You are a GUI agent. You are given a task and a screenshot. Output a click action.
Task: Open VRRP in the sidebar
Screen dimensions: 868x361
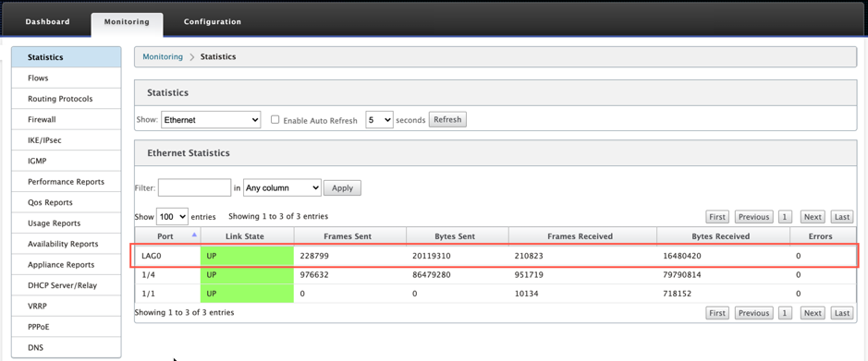(x=67, y=307)
